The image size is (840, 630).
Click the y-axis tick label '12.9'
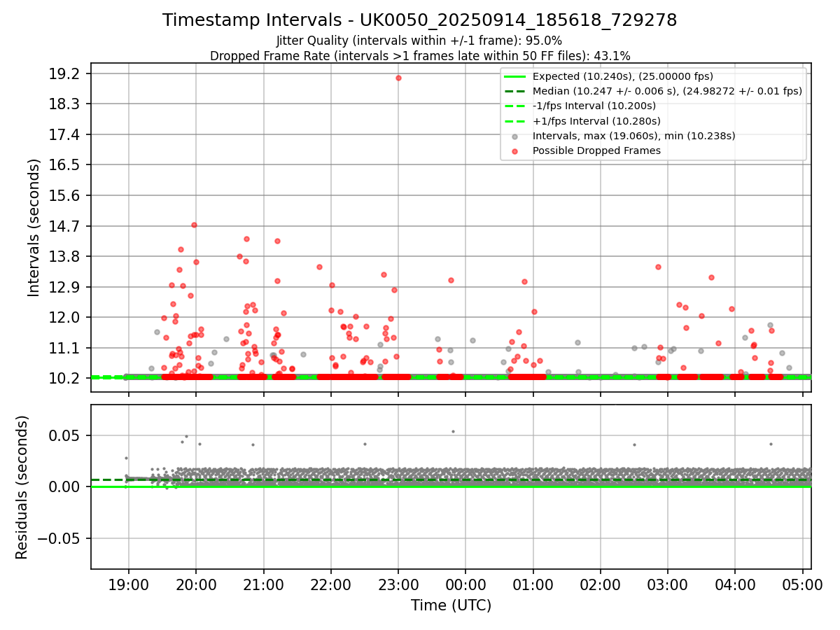[x=66, y=287]
